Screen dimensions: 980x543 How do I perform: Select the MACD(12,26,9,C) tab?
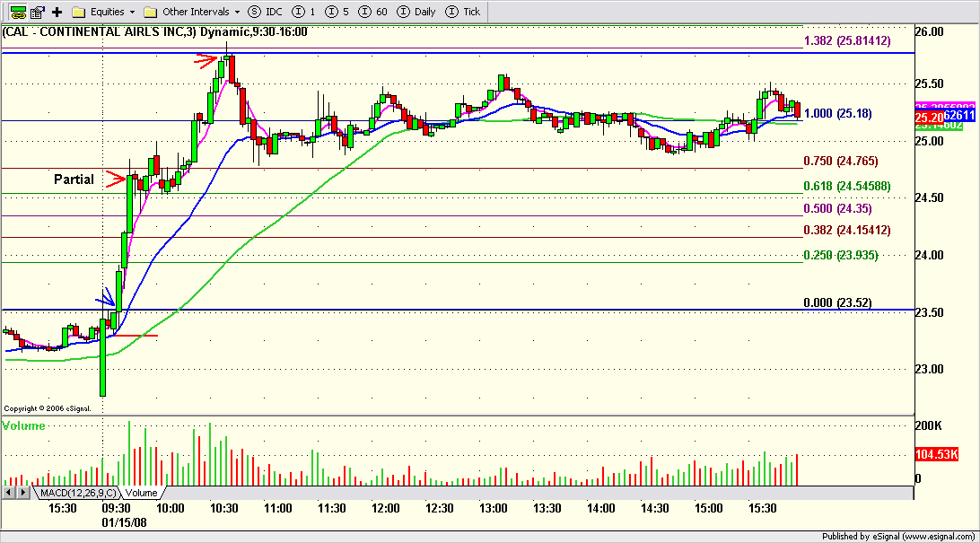coord(77,493)
